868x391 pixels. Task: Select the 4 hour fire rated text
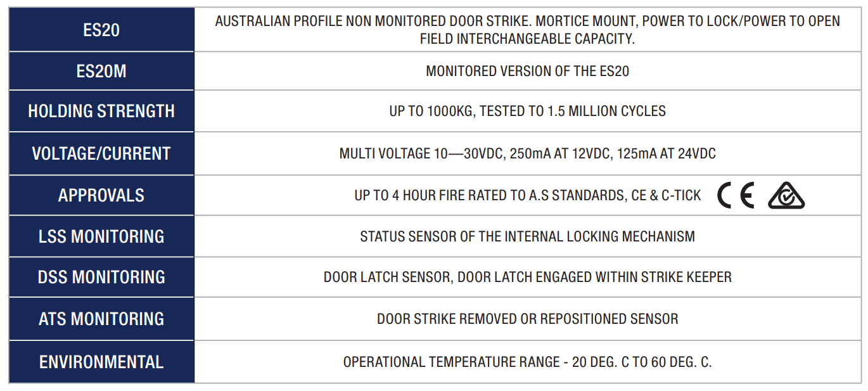[x=527, y=195]
